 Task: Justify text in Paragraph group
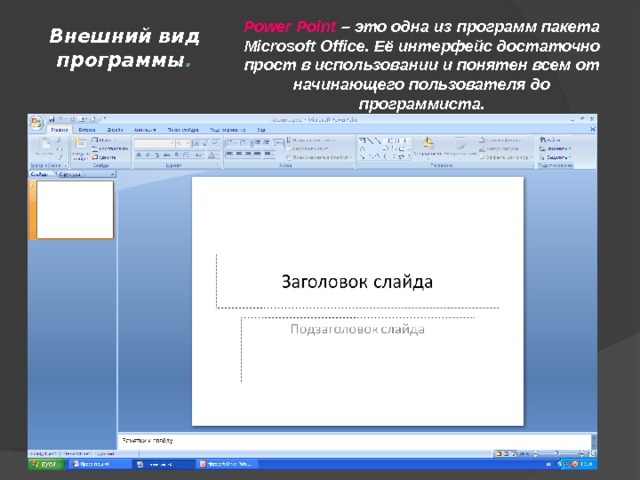pyautogui.click(x=257, y=153)
